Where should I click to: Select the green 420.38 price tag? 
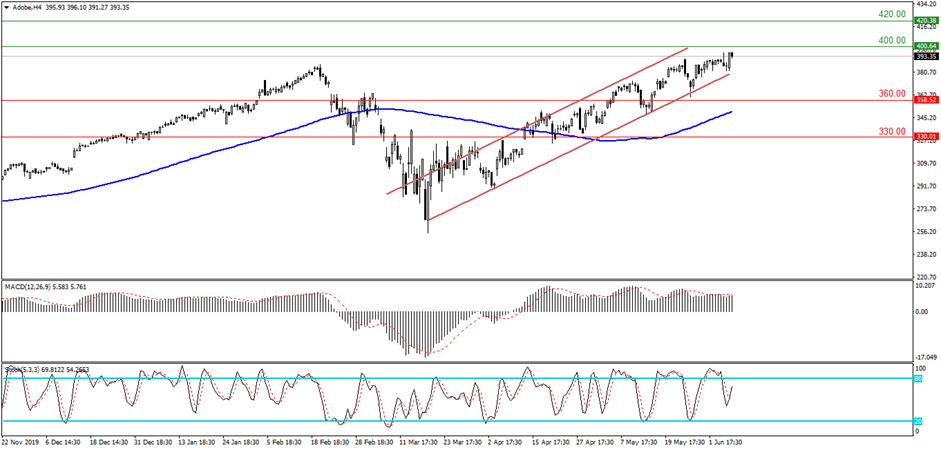(x=926, y=20)
